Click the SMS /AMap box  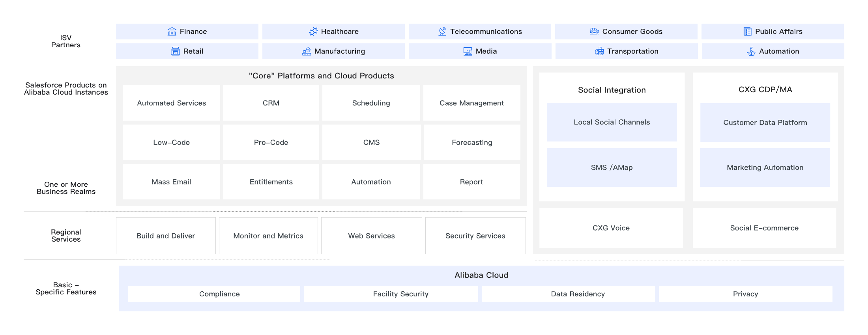[612, 167]
